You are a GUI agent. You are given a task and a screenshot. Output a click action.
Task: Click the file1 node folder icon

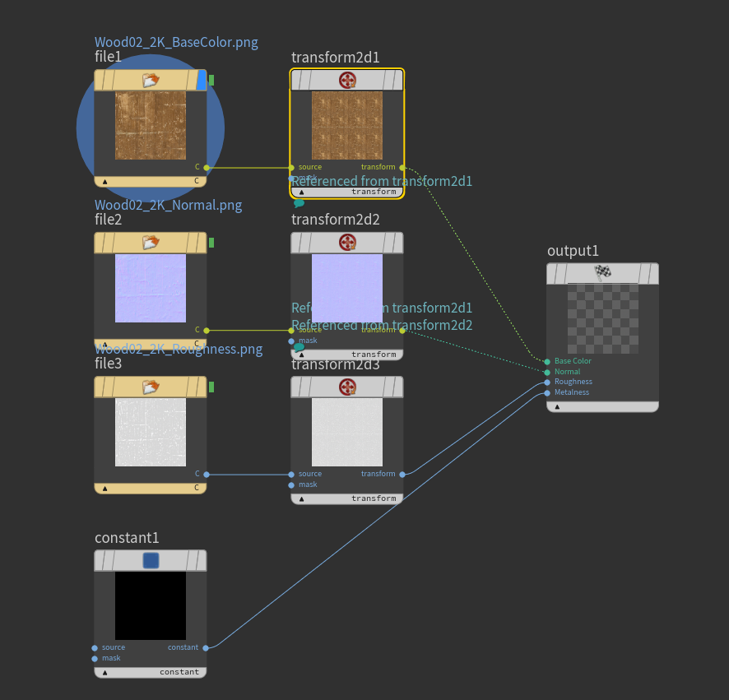coord(150,80)
